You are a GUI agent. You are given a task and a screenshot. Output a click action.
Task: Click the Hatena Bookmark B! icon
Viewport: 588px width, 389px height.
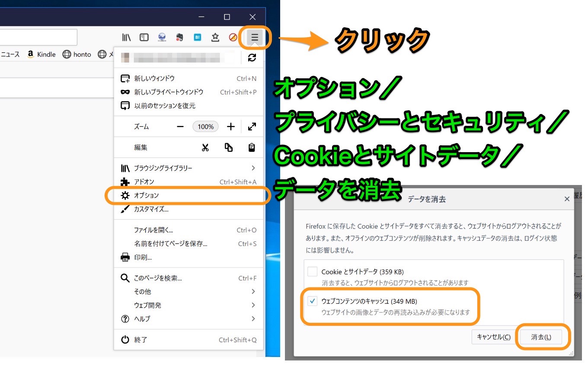point(197,38)
